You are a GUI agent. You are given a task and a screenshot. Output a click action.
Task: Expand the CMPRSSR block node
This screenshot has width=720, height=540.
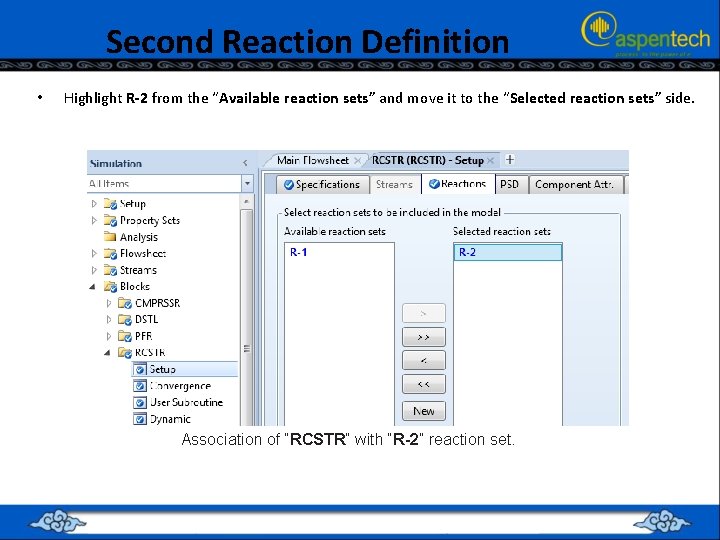point(109,303)
